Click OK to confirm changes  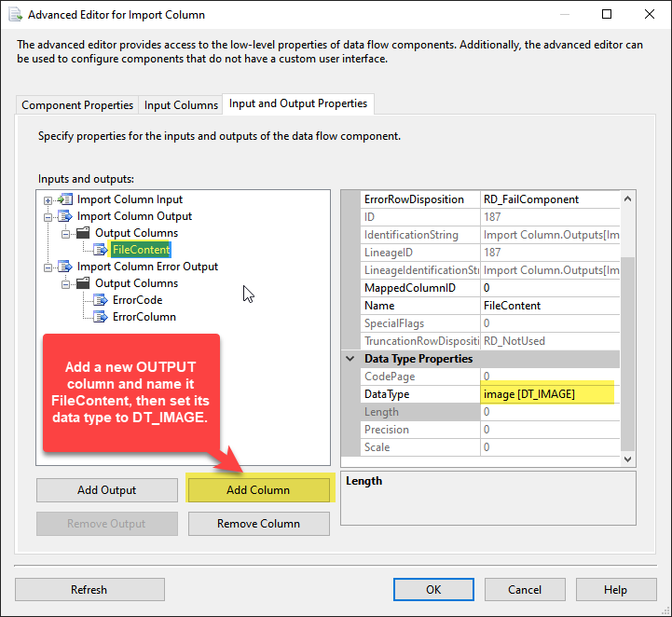point(433,589)
